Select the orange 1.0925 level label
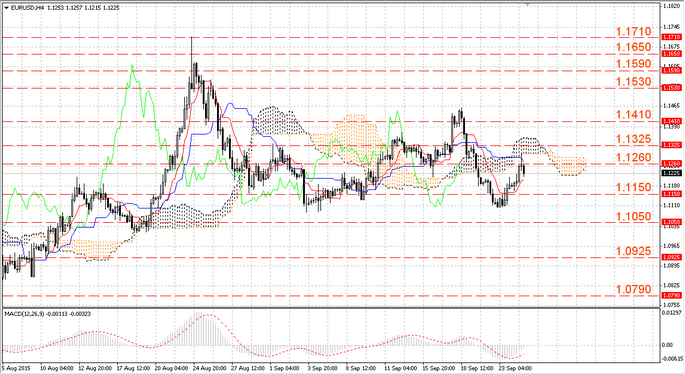 [x=633, y=251]
